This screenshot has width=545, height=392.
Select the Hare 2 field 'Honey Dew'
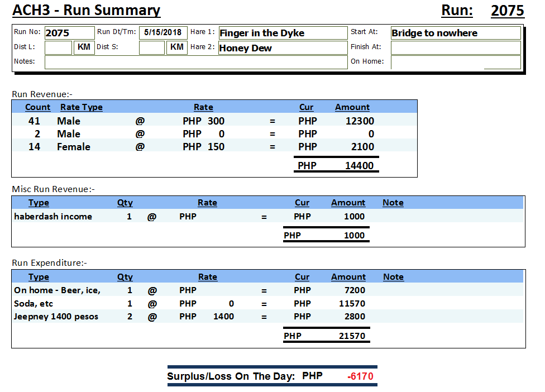point(283,48)
